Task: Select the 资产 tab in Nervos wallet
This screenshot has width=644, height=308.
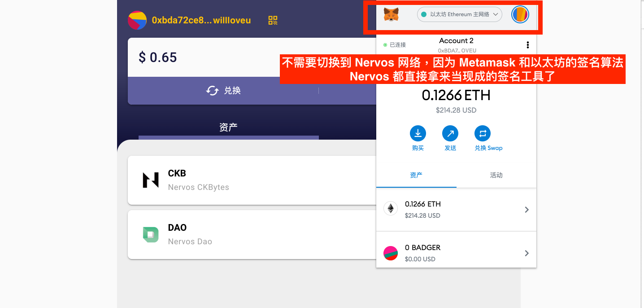Action: coord(228,128)
